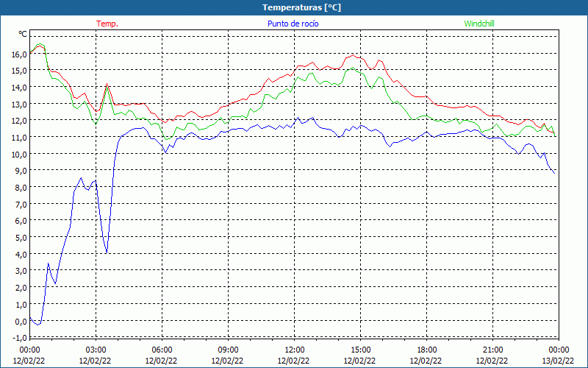The height and width of the screenshot is (368, 588).
Task: Click the '7,0' y-axis value
Action: pyautogui.click(x=21, y=204)
